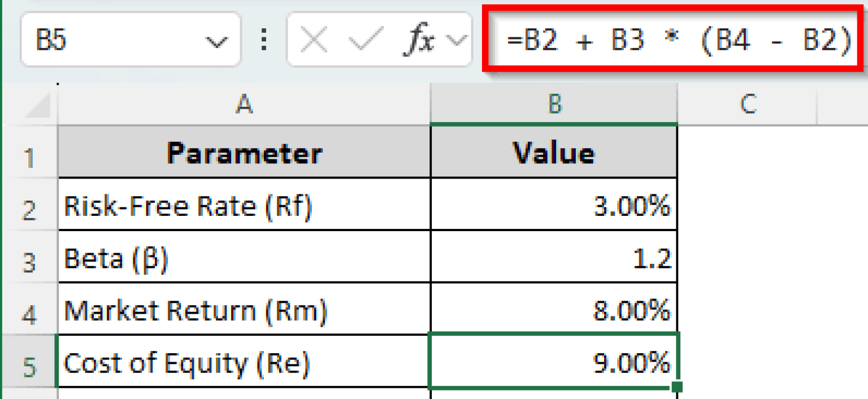Select the Beta value cell showing 1.2
Viewport: 868px width, 399px height.
[x=554, y=258]
